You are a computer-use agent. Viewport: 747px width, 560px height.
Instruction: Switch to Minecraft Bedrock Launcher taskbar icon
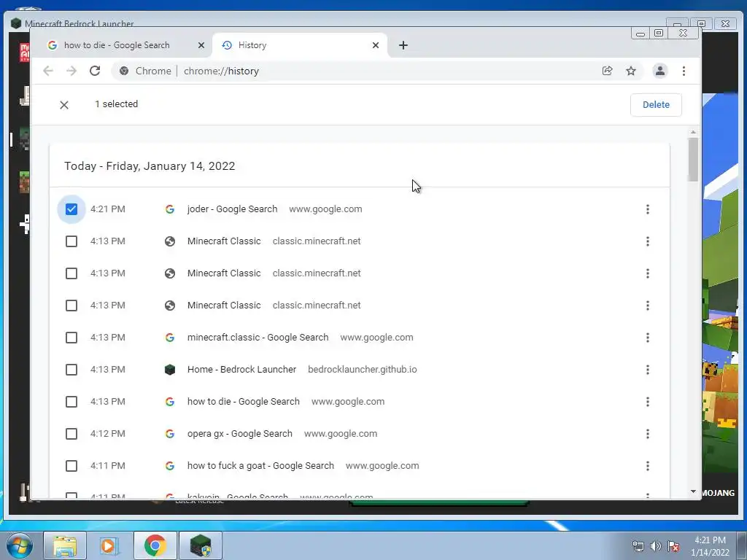click(201, 545)
